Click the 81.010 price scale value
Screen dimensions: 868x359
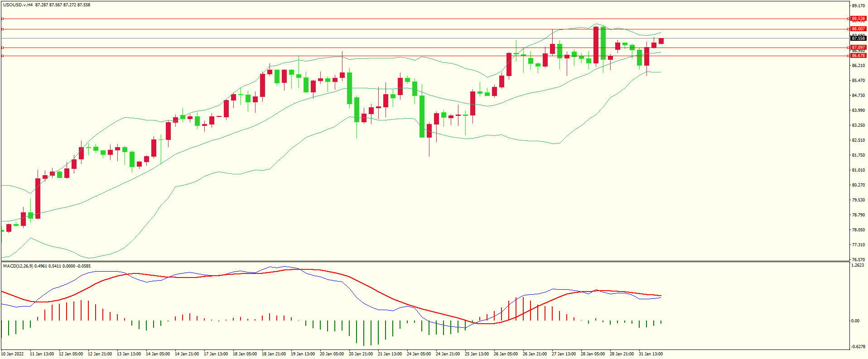[x=858, y=170]
